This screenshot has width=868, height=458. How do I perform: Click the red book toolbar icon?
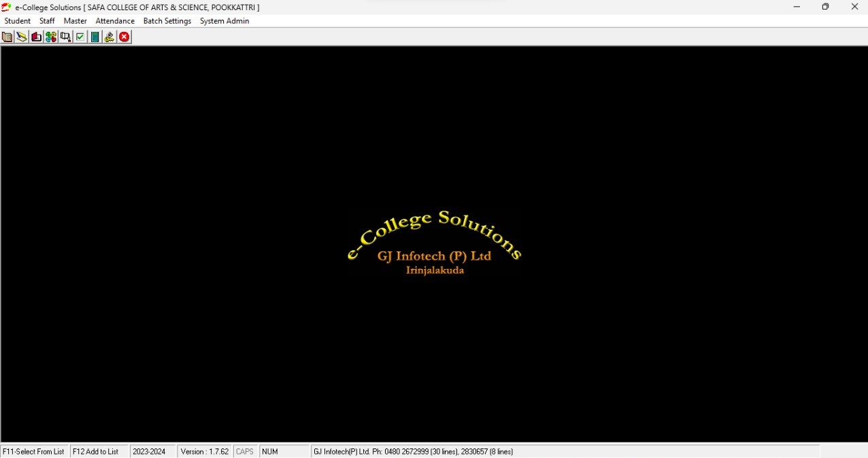click(x=37, y=37)
